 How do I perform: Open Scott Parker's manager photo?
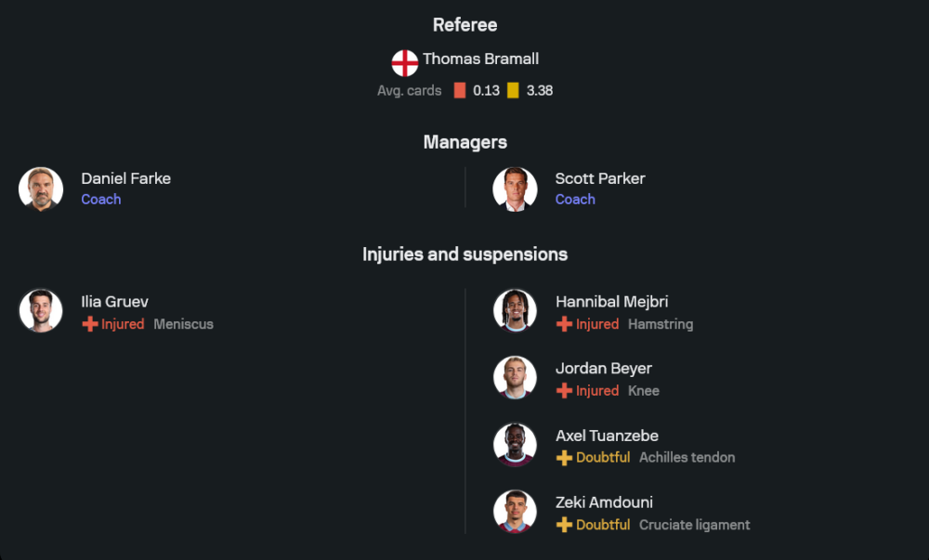coord(515,189)
